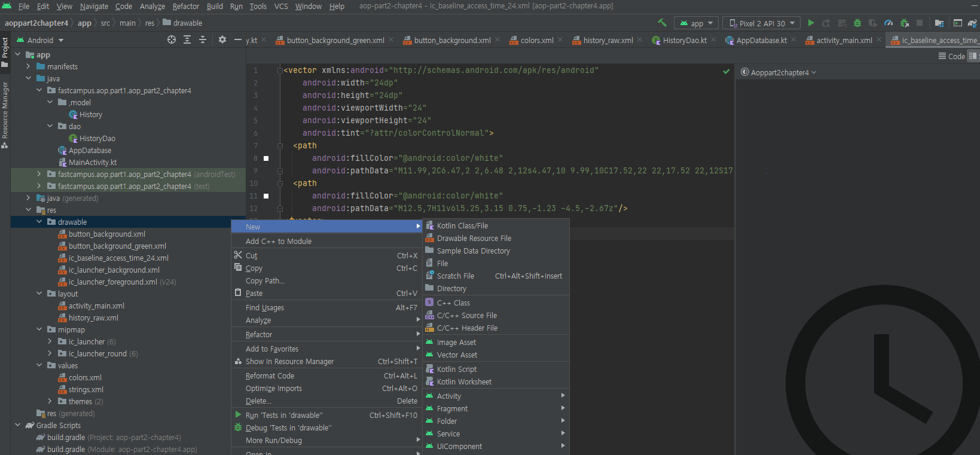The height and width of the screenshot is (455, 980).
Task: Expand the java (generated) folder
Action: pyautogui.click(x=29, y=198)
